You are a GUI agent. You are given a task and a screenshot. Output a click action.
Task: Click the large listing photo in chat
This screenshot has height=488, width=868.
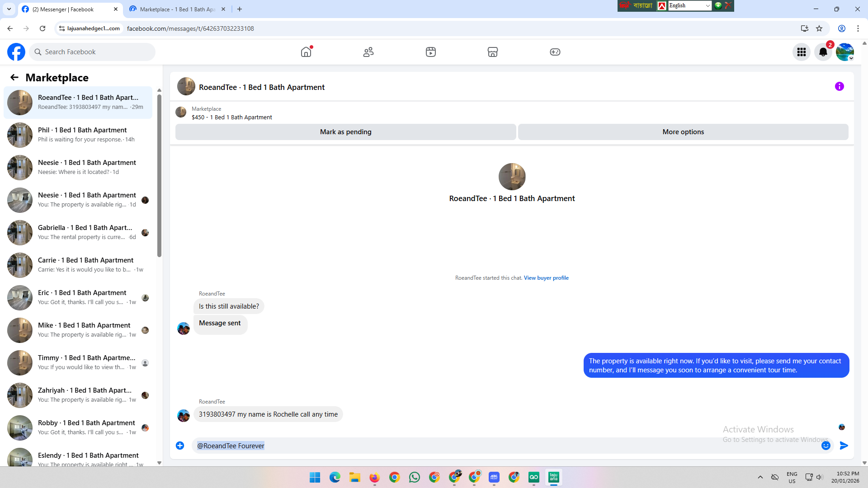pyautogui.click(x=512, y=177)
